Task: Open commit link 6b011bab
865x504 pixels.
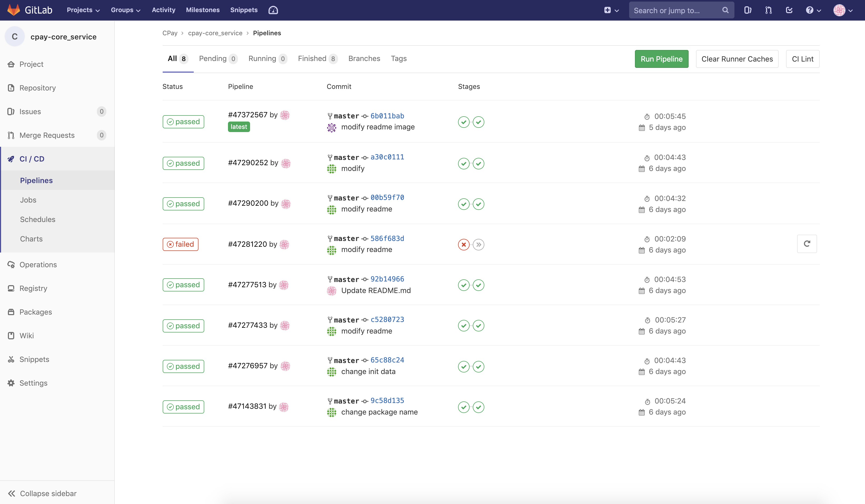Action: click(x=387, y=116)
